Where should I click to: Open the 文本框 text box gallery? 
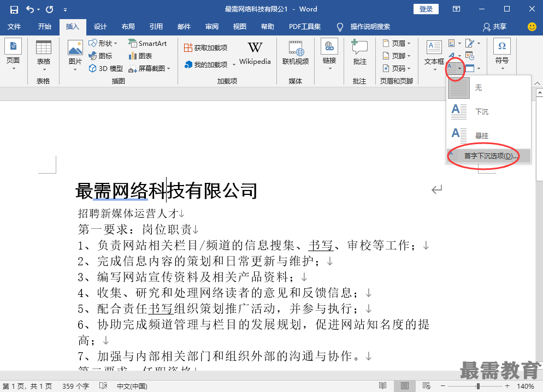434,55
